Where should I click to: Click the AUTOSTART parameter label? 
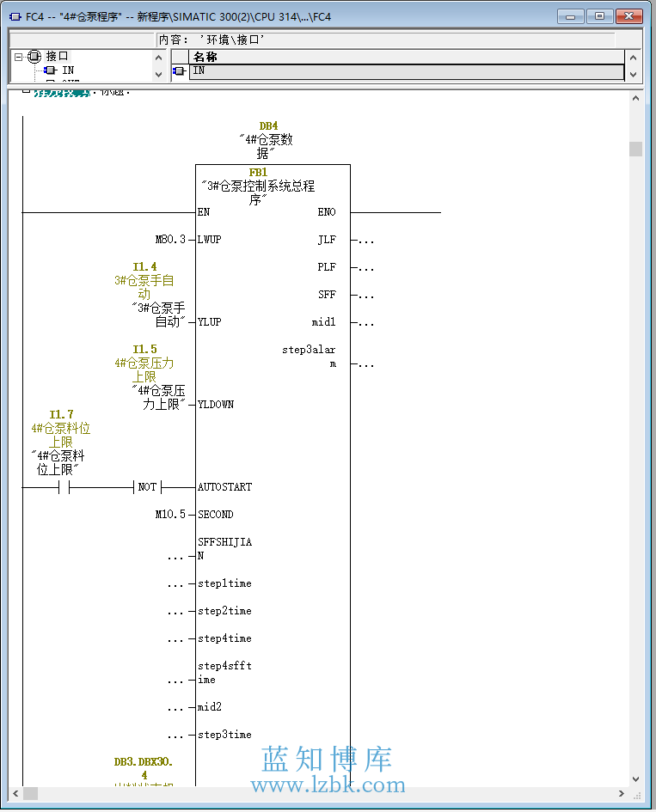(x=225, y=487)
